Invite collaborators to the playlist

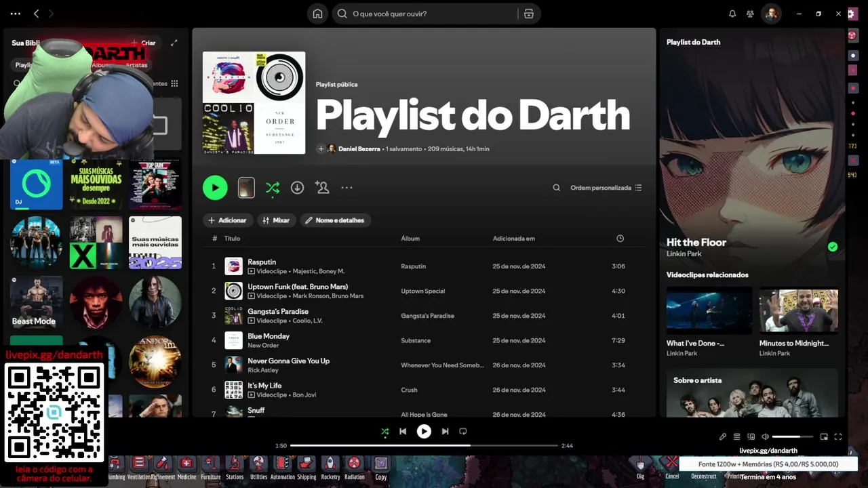pos(322,188)
